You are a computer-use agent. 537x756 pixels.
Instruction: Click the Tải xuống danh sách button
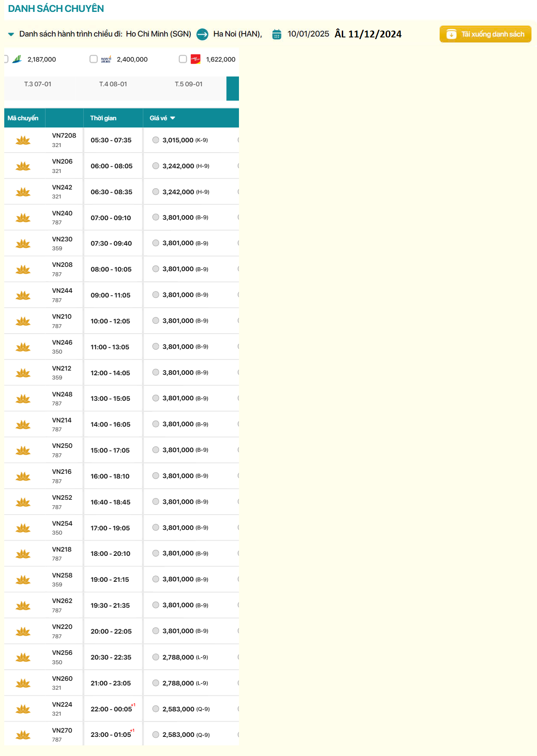click(x=485, y=34)
